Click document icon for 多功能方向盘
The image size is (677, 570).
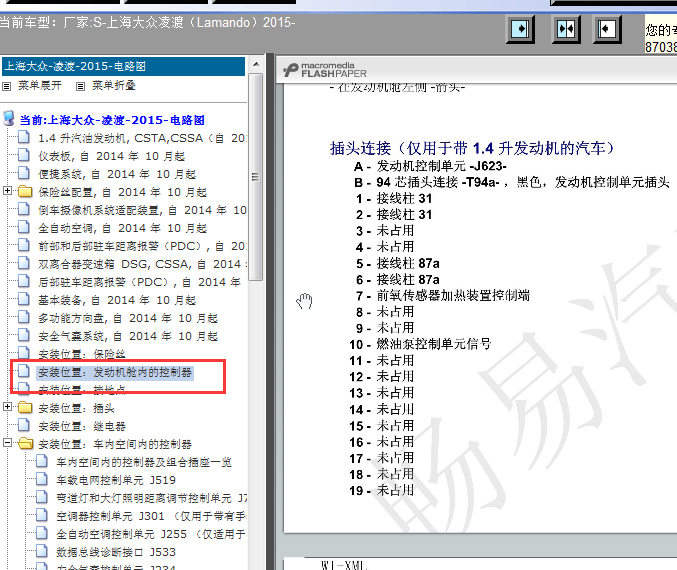coord(24,317)
